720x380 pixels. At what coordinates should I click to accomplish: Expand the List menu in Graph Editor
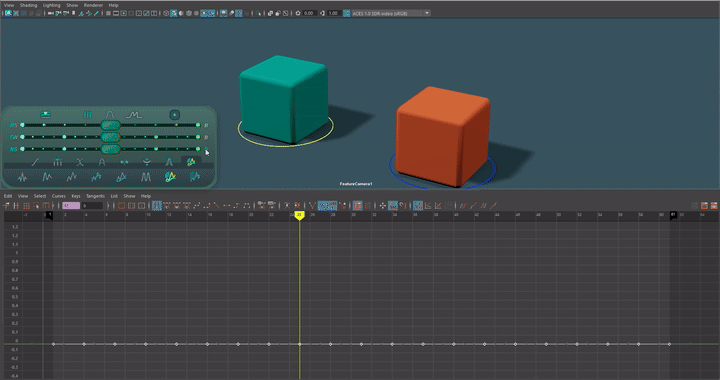[114, 196]
